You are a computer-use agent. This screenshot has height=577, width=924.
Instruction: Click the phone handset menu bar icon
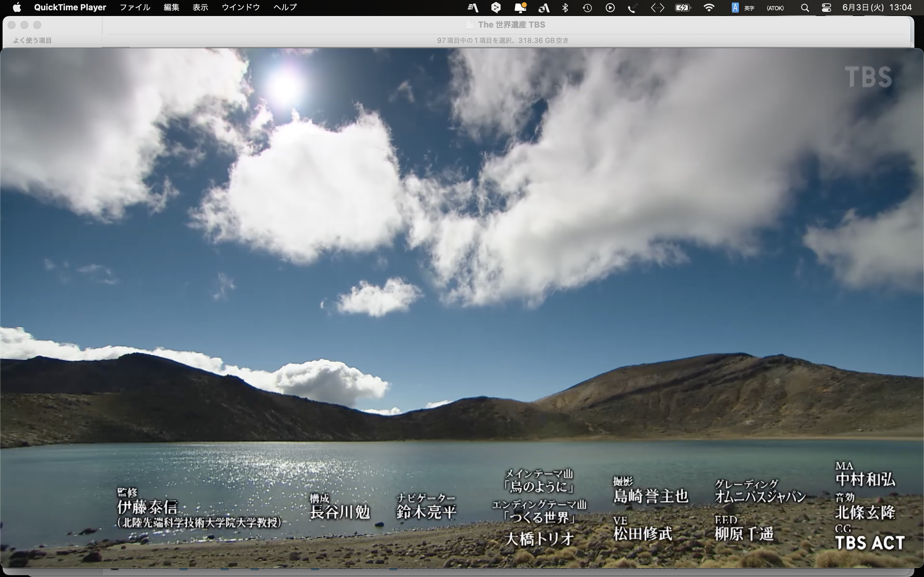[x=633, y=8]
